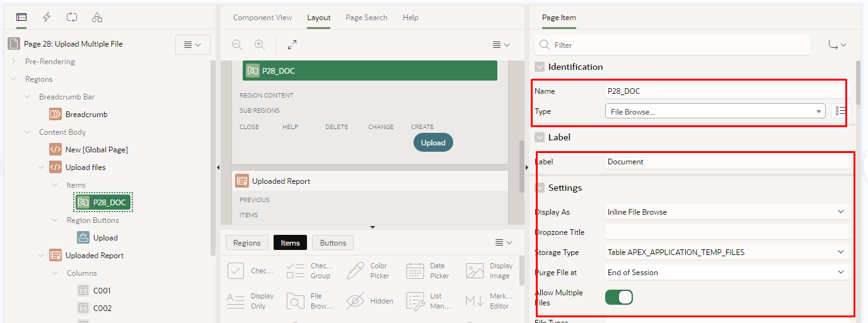
Task: Pick the Date Picker gallery item
Action: point(429,271)
